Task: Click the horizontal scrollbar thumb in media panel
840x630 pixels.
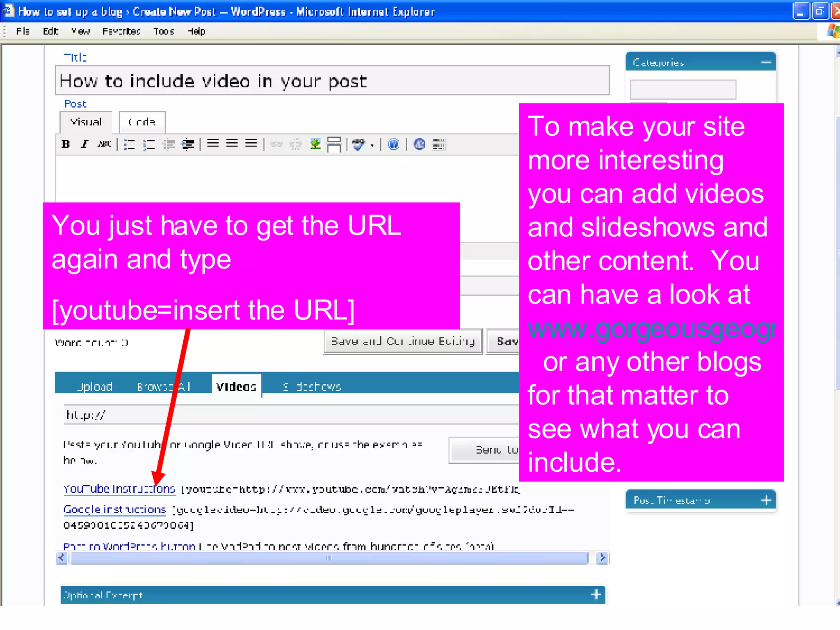Action: [329, 558]
